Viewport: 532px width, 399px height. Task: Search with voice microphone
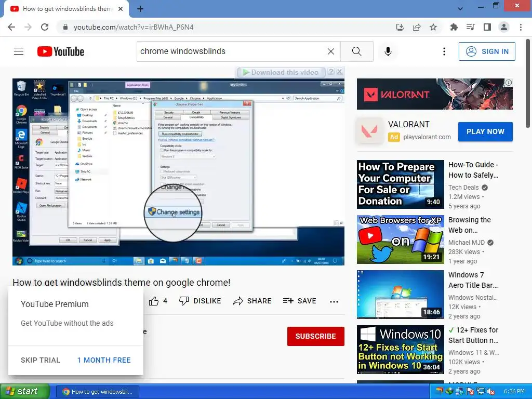(388, 51)
